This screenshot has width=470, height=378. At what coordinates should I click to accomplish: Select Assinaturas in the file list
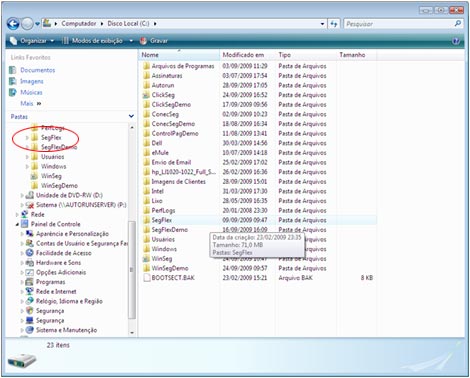click(167, 76)
